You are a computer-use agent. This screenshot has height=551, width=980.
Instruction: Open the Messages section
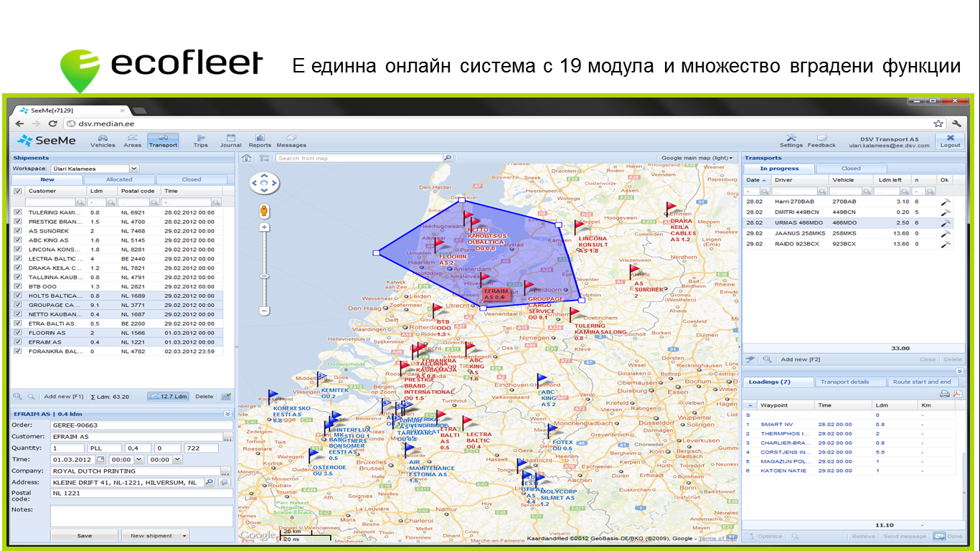click(291, 141)
